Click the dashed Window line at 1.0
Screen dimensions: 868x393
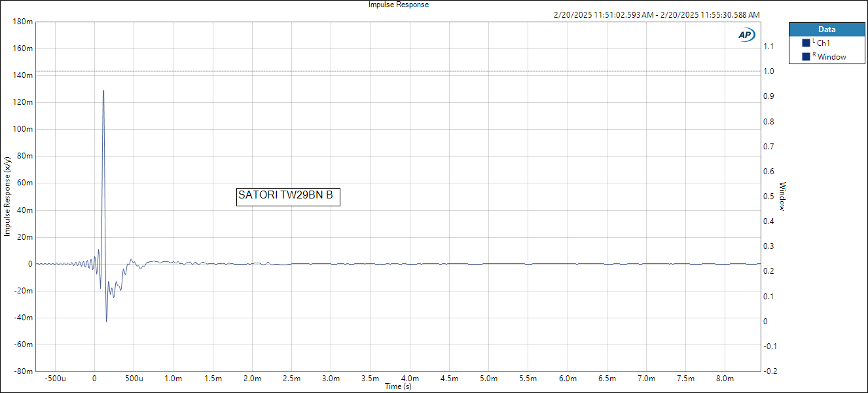point(398,71)
